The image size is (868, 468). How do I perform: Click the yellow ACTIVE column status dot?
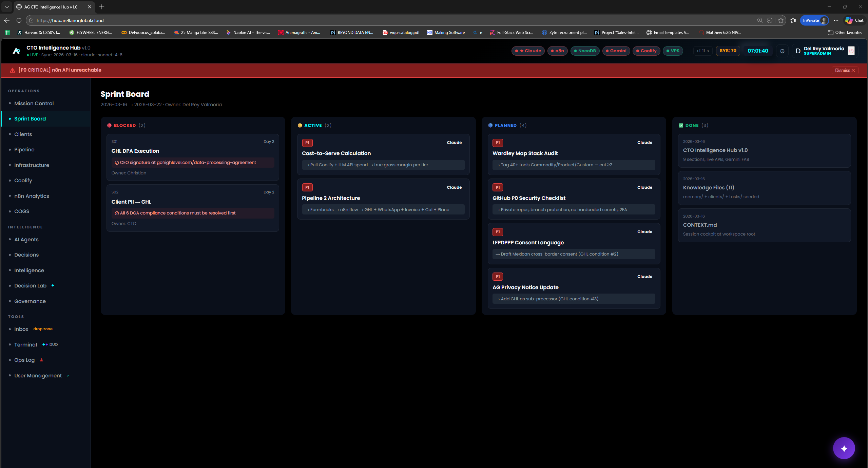pos(300,125)
